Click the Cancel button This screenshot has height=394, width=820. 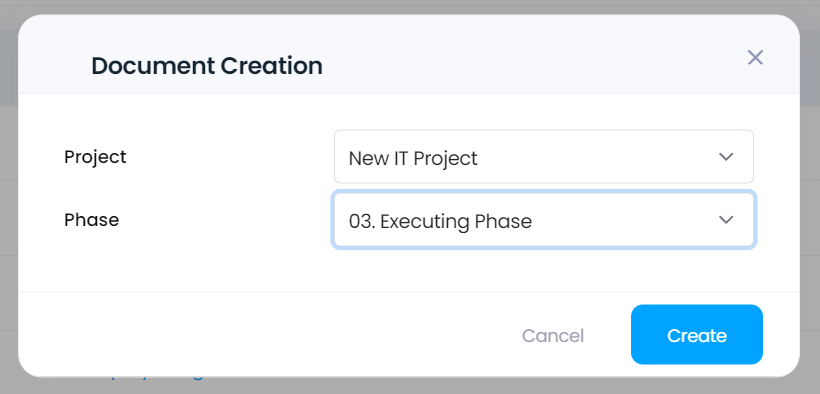pyautogui.click(x=553, y=335)
